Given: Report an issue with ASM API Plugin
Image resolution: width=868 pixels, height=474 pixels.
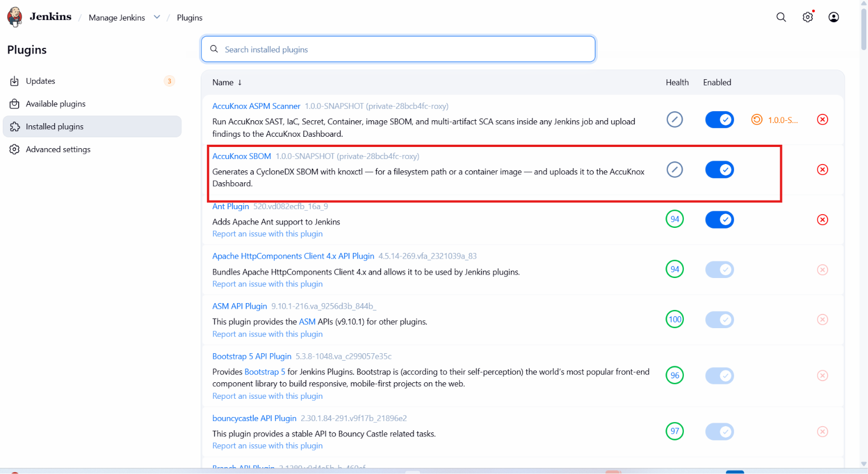Looking at the screenshot, I should point(267,334).
